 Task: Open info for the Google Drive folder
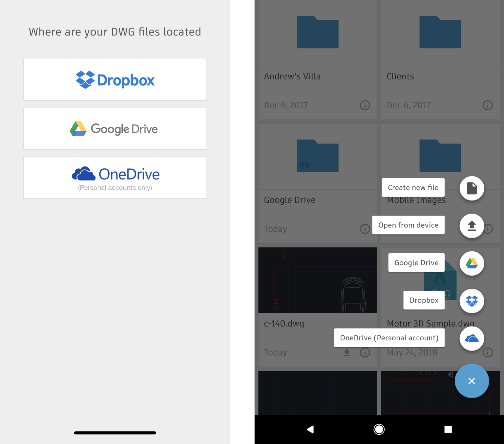click(365, 229)
